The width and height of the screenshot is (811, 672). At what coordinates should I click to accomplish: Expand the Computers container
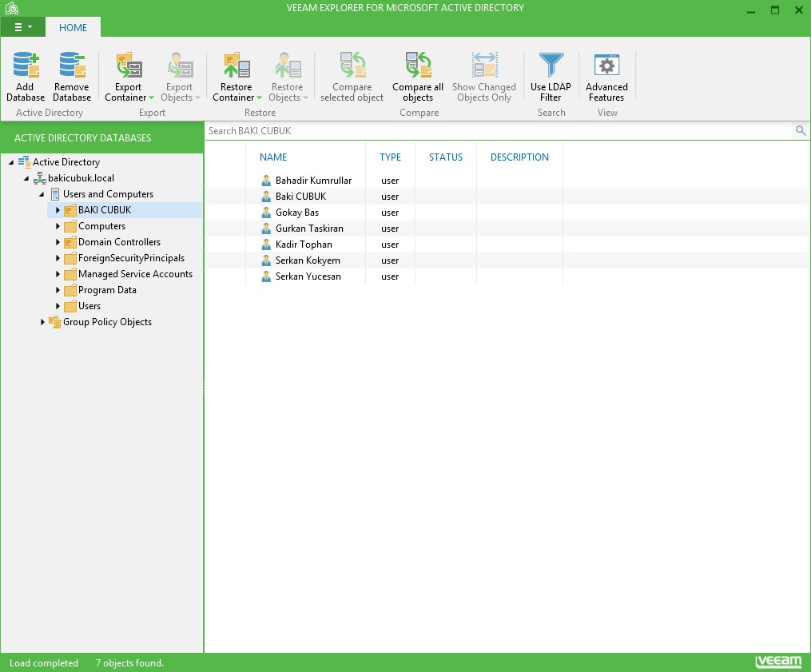pyautogui.click(x=58, y=227)
